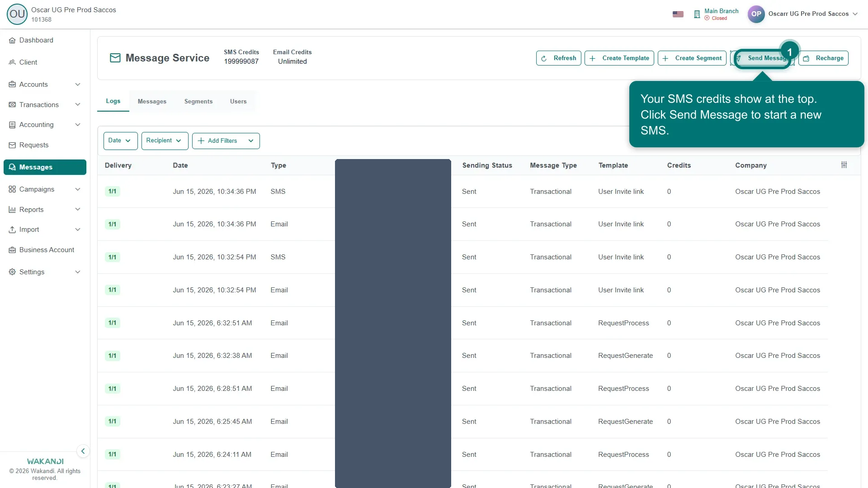
Task: Click the Refresh button
Action: click(x=558, y=58)
